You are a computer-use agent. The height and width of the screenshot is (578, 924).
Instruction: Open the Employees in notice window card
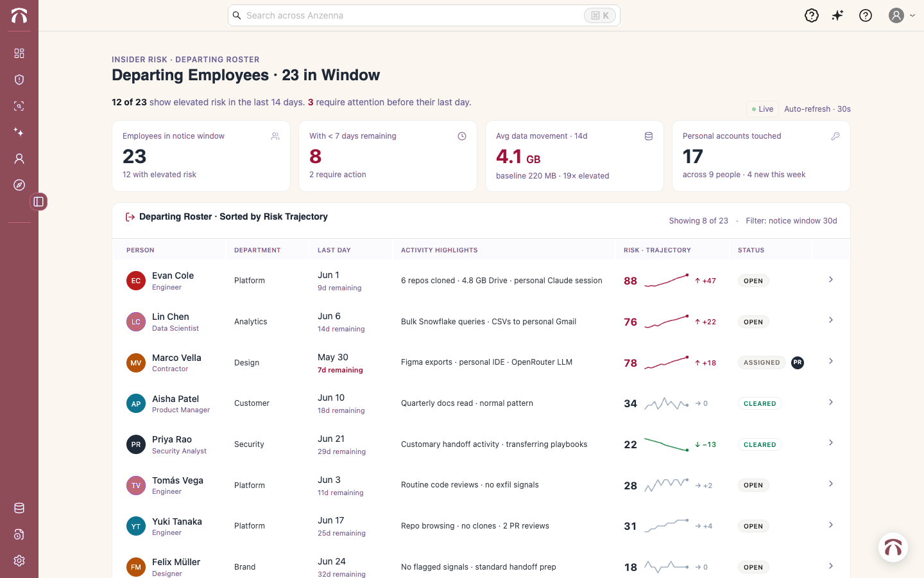click(x=201, y=156)
